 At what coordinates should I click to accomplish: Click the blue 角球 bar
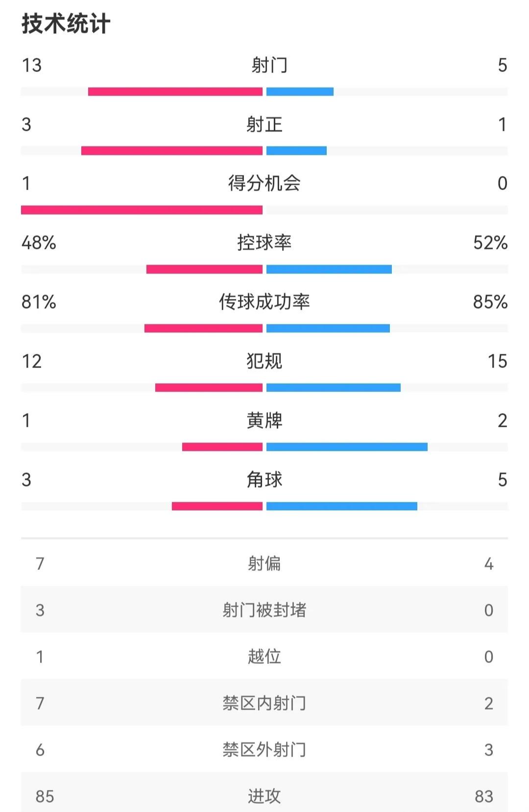[342, 506]
